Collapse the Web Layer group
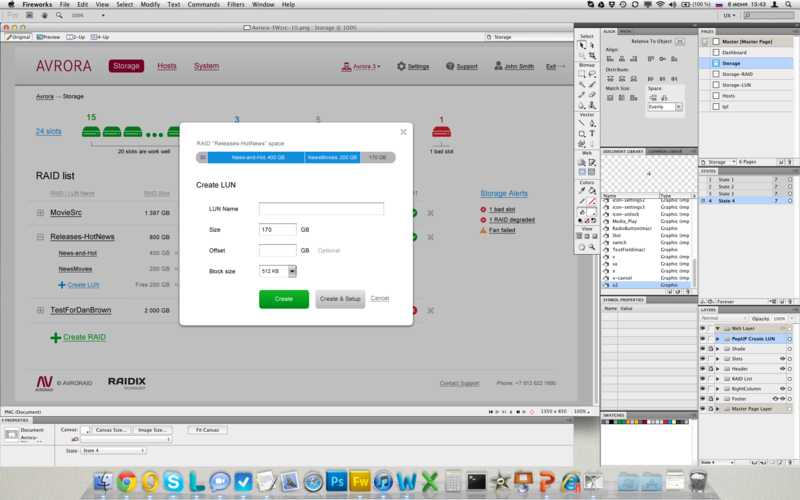 click(718, 329)
